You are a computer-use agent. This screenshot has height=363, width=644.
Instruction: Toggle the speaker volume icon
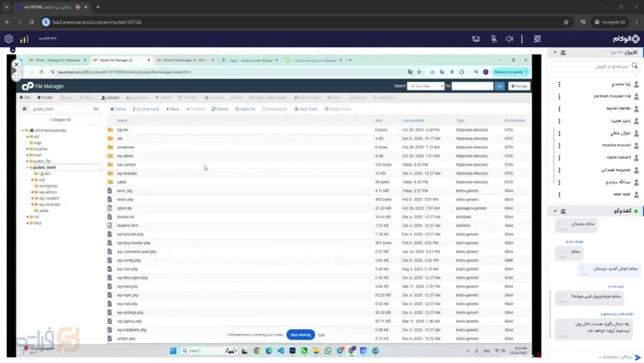509,39
